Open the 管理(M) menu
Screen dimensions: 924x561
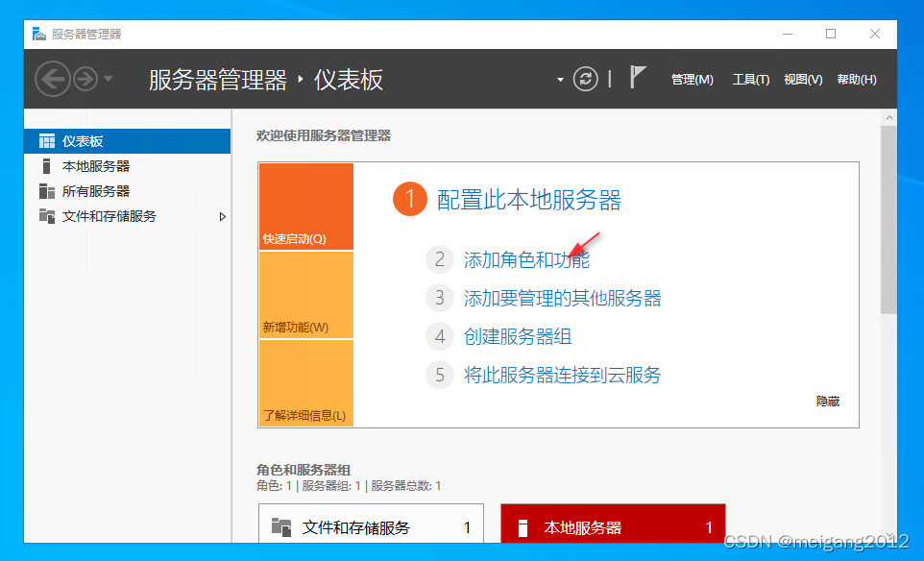[692, 80]
